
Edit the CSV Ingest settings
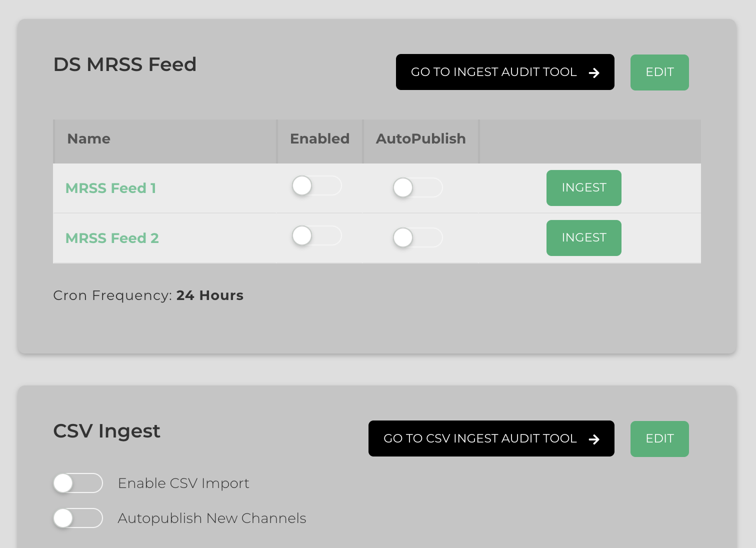[x=659, y=439]
